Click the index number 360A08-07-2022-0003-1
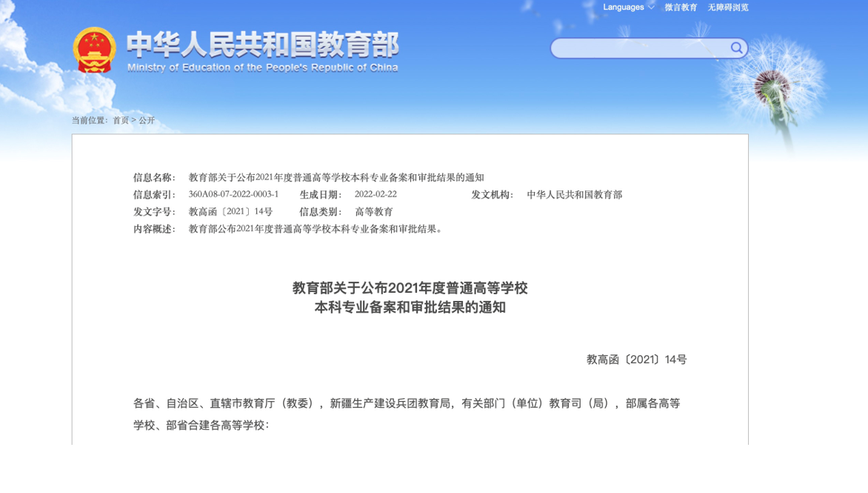The height and width of the screenshot is (493, 868). (233, 194)
